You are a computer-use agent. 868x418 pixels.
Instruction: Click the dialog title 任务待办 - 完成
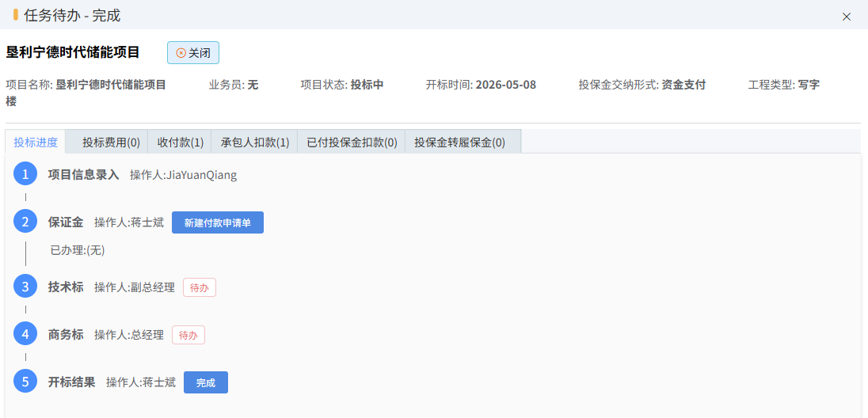click(73, 16)
